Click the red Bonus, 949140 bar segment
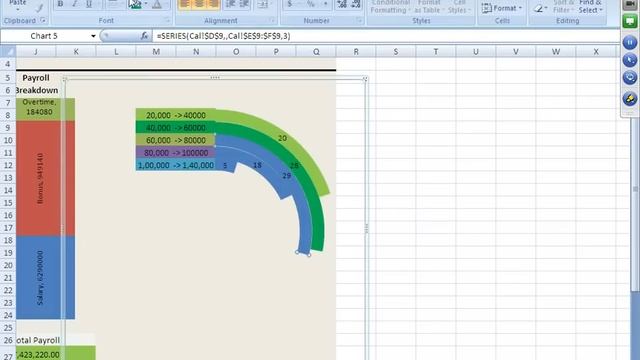Screen dimensions: 640x360 pos(45,178)
